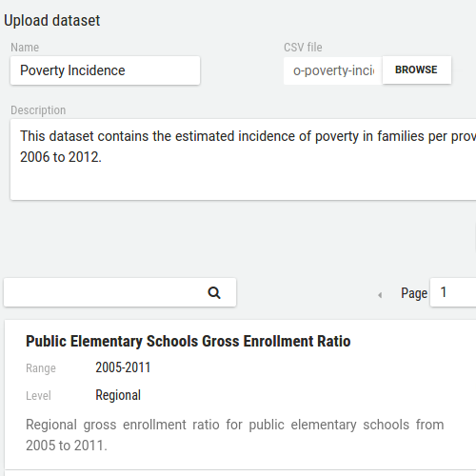The height and width of the screenshot is (476, 476).
Task: Click the Description label
Action: coord(38,110)
